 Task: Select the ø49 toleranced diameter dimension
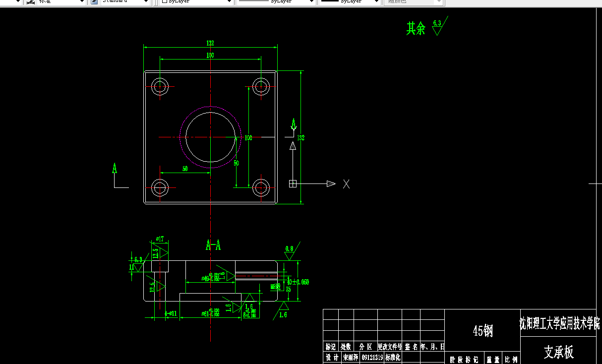[211, 278]
